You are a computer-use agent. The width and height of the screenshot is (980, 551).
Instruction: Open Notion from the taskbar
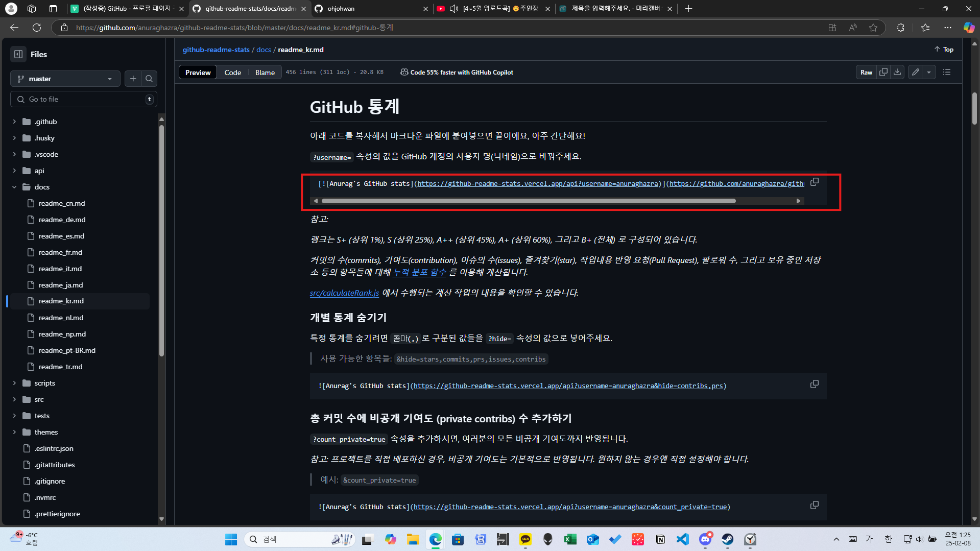point(660,539)
